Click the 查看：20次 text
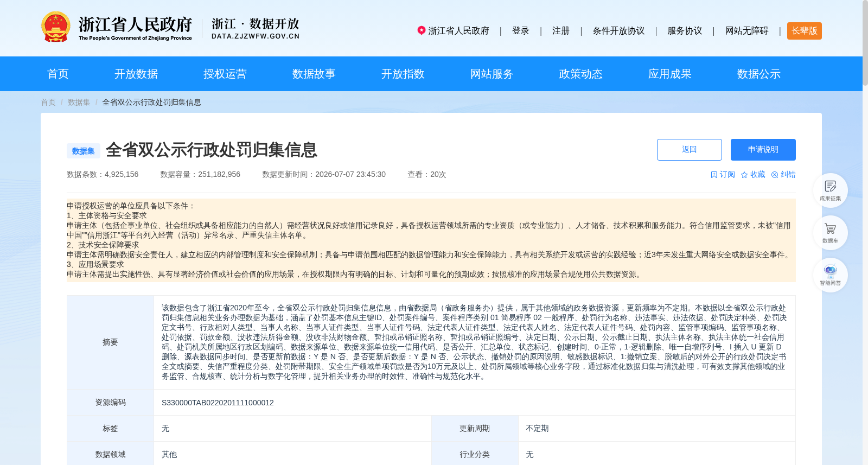 click(x=426, y=174)
